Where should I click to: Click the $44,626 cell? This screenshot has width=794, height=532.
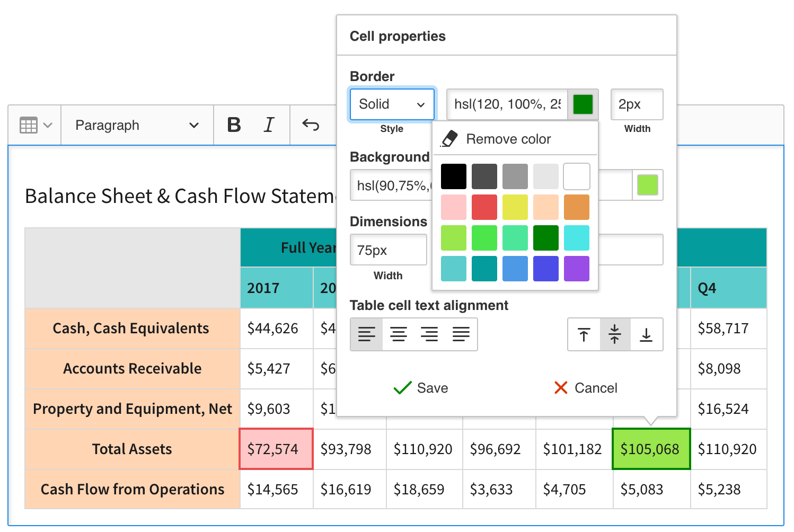(x=277, y=328)
